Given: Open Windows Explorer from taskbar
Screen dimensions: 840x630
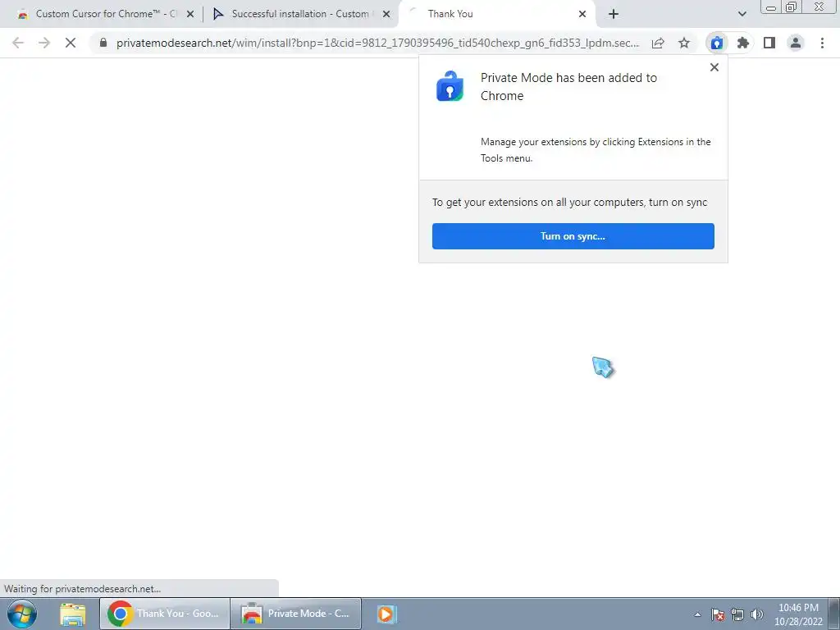Looking at the screenshot, I should [x=73, y=614].
